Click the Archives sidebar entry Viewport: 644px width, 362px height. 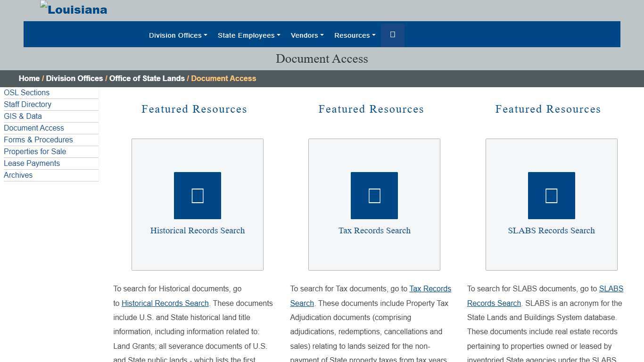click(x=18, y=175)
